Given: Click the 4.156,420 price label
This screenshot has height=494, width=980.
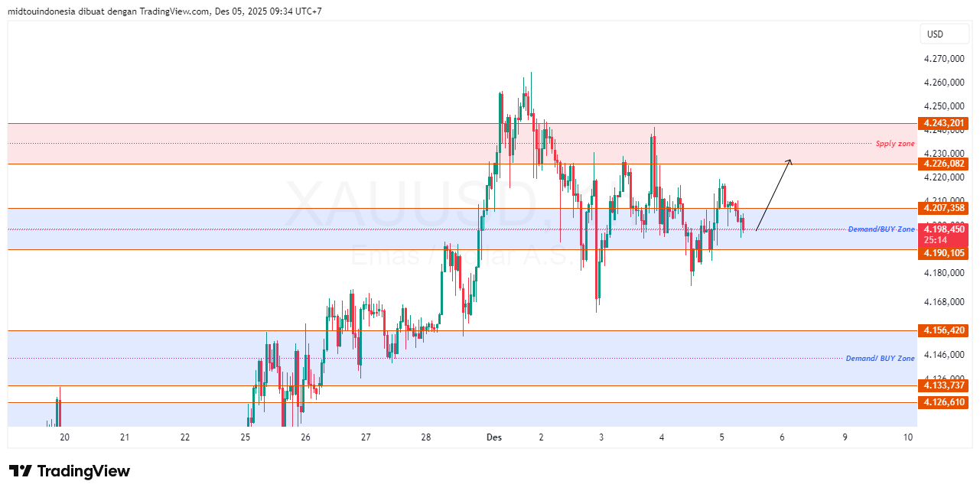Looking at the screenshot, I should [943, 330].
